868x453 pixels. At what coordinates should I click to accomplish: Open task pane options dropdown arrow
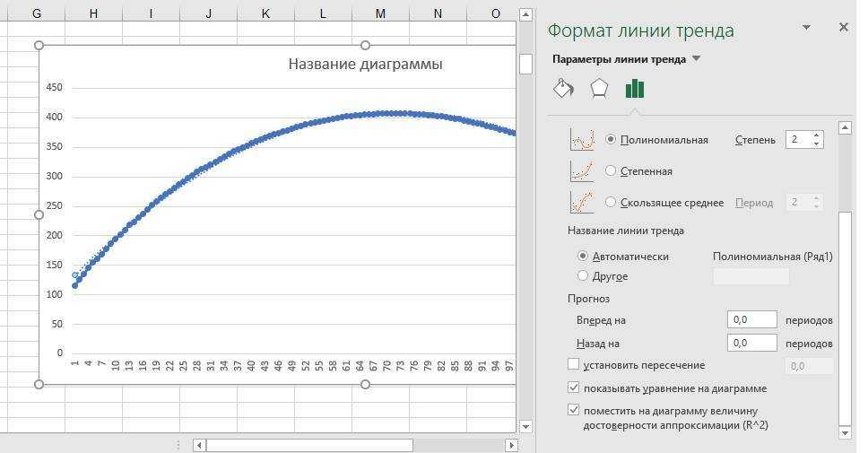point(806,27)
